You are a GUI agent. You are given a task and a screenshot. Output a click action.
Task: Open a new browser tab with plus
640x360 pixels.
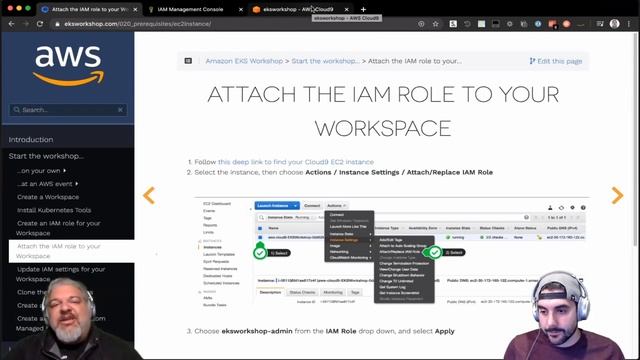[363, 9]
